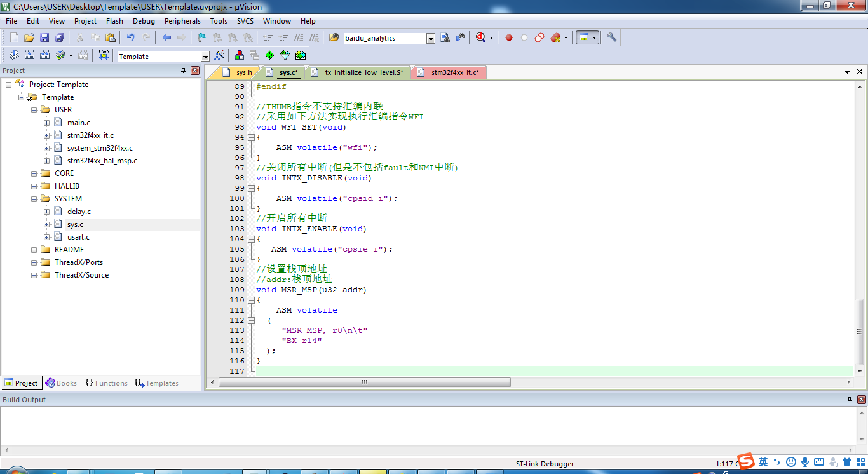The image size is (868, 474).
Task: Collapse the code fold at line 110
Action: point(251,300)
